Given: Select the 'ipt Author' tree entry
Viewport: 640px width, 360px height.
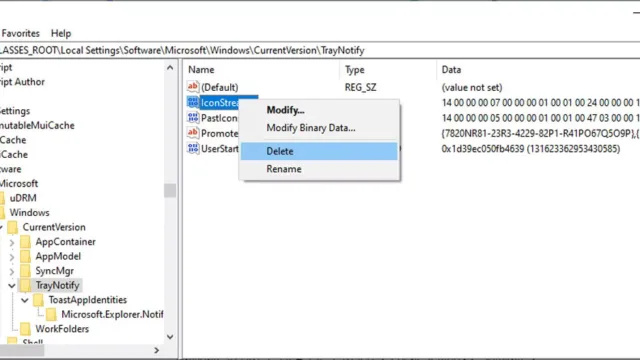Looking at the screenshot, I should 22,82.
